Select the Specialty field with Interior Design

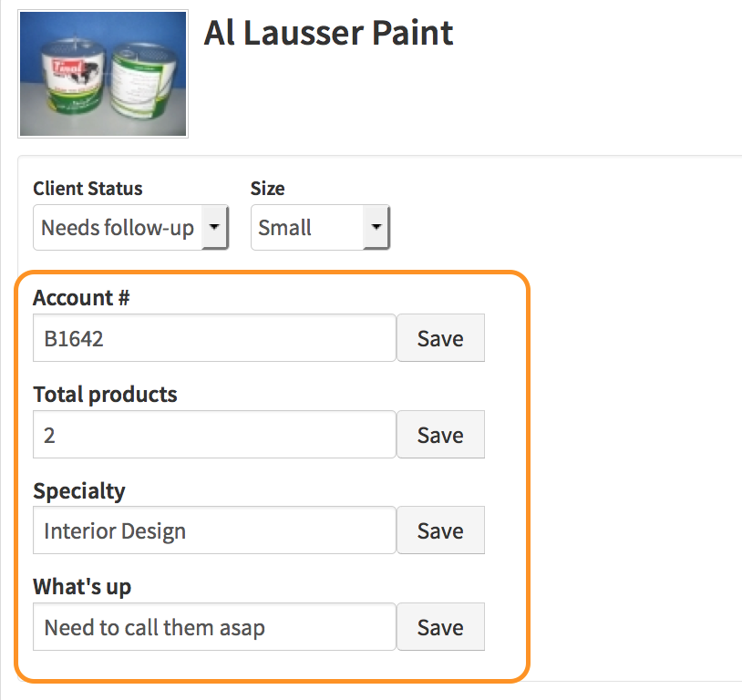click(214, 531)
